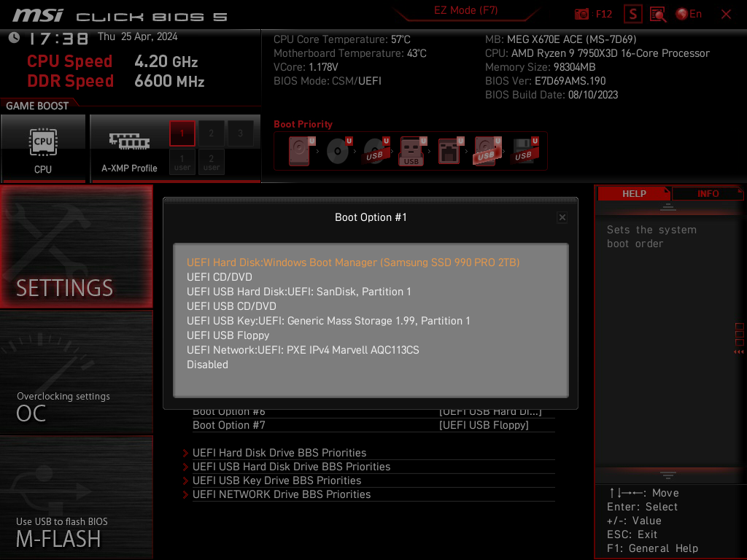Screen dimensions: 747x560
Task: Click the USB key boot priority icon
Action: pos(413,151)
